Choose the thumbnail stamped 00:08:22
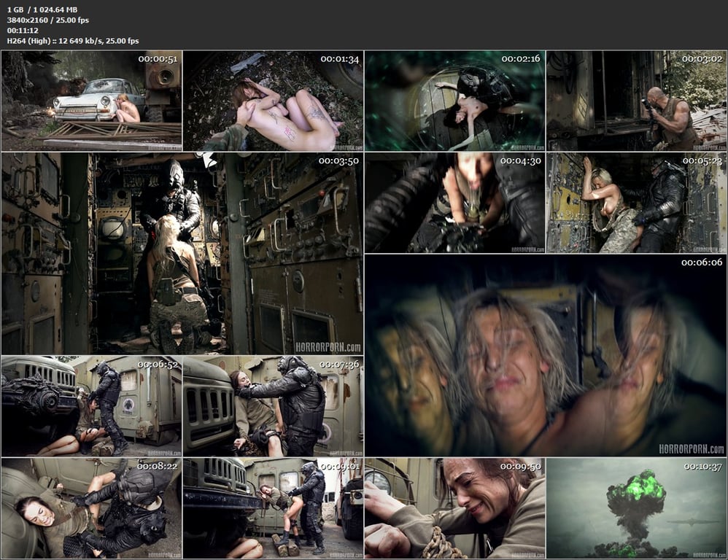The image size is (728, 560). pos(91,508)
